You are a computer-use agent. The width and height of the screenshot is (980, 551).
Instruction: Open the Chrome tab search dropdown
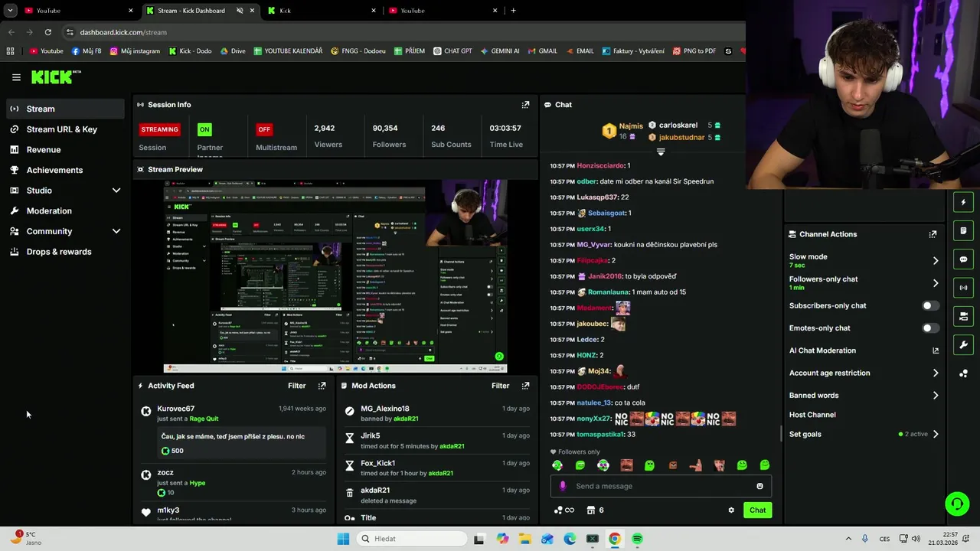pos(10,11)
